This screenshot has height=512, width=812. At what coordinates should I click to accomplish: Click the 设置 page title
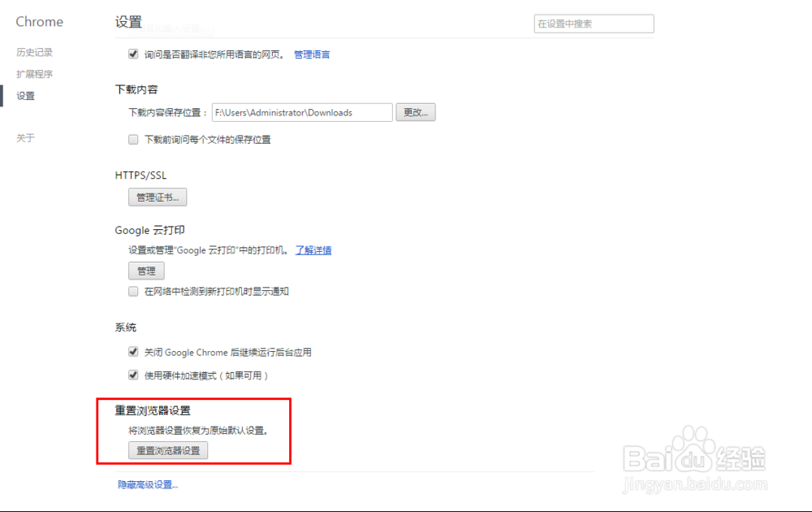pyautogui.click(x=128, y=22)
